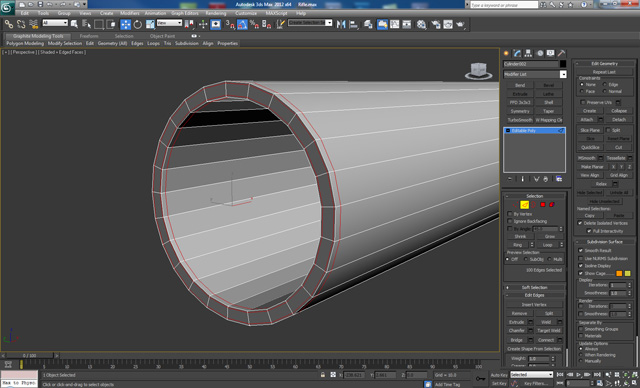Select the Select and Link chain tool
This screenshot has height=388, width=640.
click(x=8, y=24)
